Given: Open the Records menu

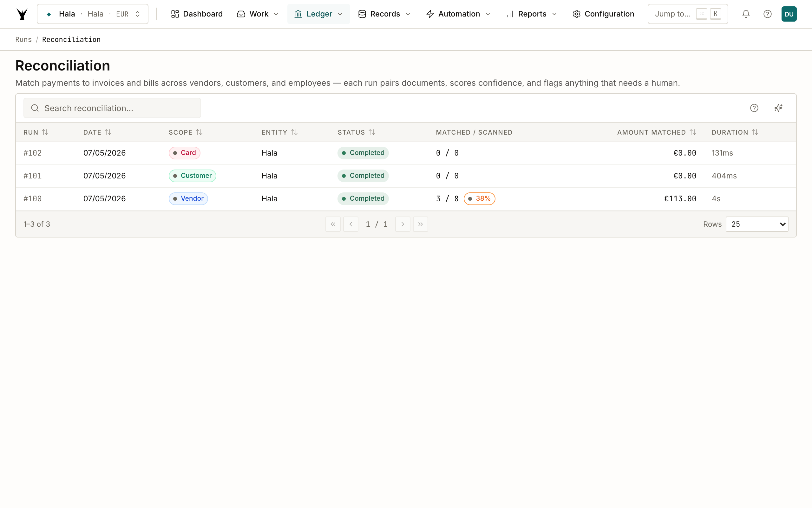Looking at the screenshot, I should pyautogui.click(x=384, y=14).
